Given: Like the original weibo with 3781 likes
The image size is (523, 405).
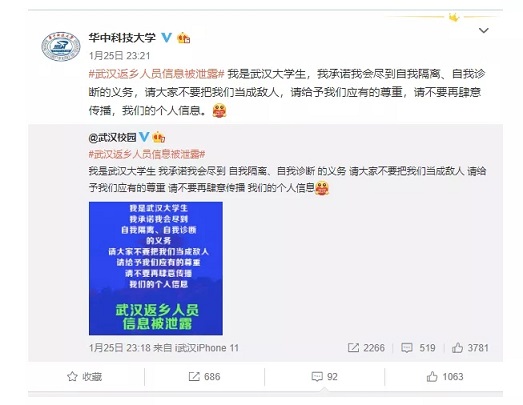Looking at the screenshot, I should [x=470, y=348].
